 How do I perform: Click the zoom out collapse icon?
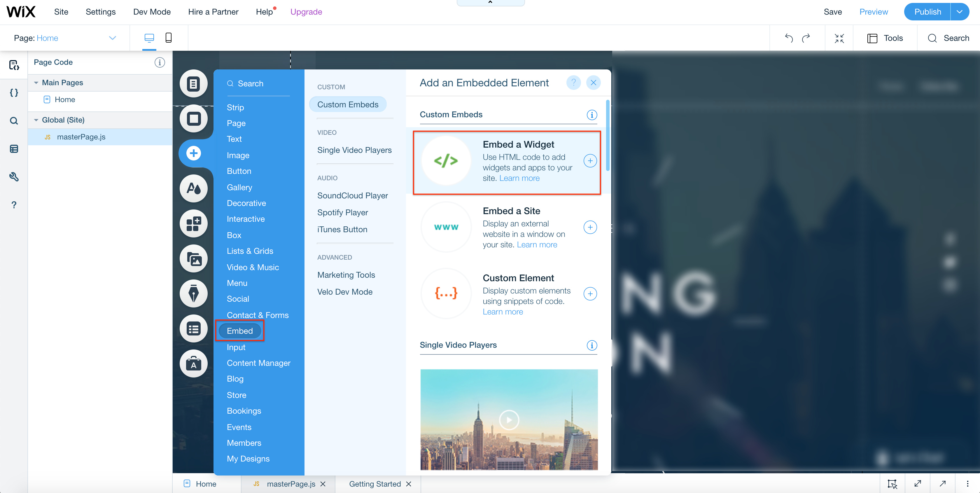point(839,38)
